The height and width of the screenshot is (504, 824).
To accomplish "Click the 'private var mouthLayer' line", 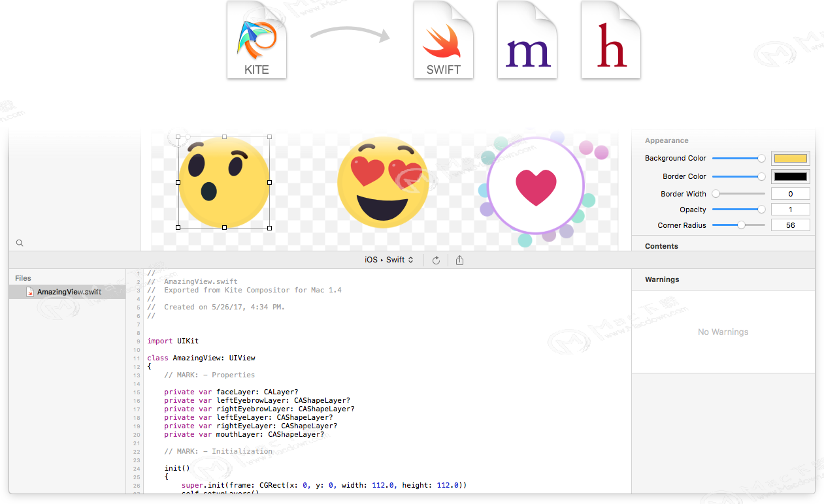I will click(244, 435).
